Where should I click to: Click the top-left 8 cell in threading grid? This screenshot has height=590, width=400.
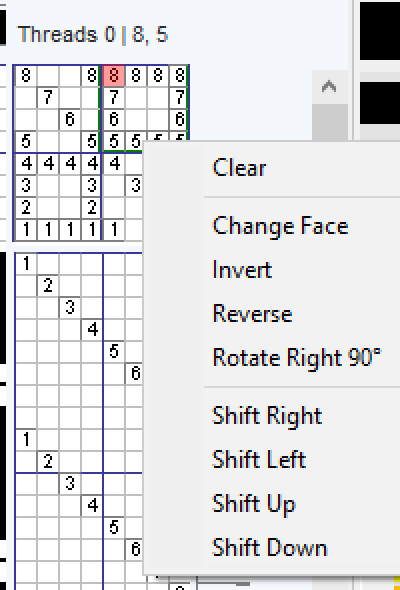(26, 76)
